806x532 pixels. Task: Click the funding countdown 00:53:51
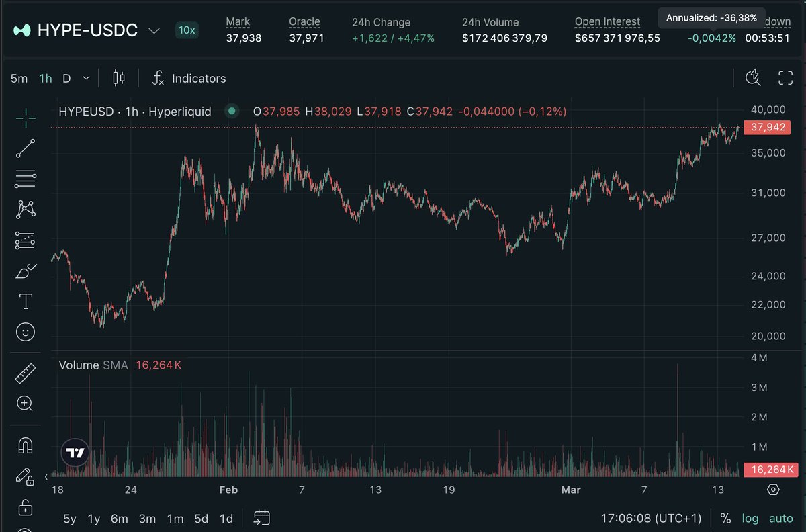point(767,38)
